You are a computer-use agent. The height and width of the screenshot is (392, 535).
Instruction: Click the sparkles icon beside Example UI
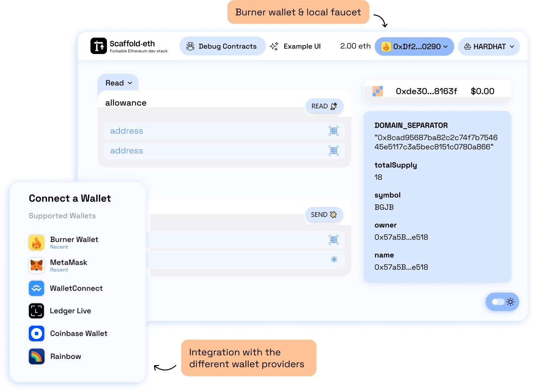(x=274, y=46)
